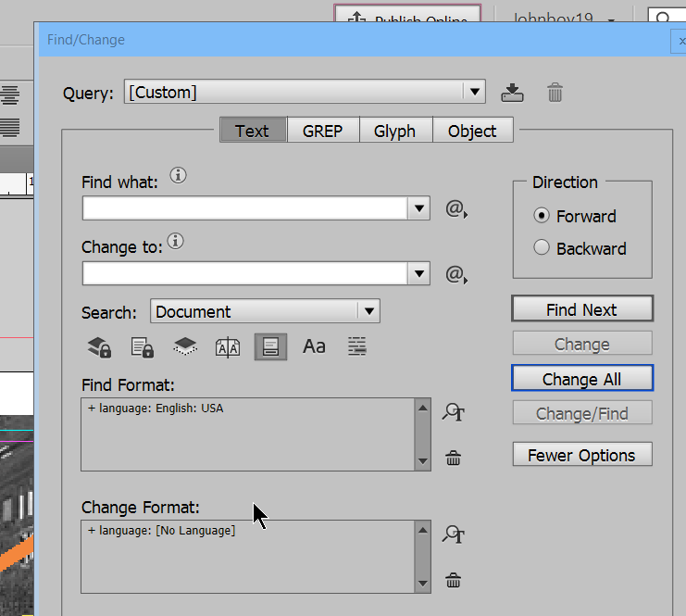
Task: Enable Case Sensitive Aa option
Action: (314, 346)
